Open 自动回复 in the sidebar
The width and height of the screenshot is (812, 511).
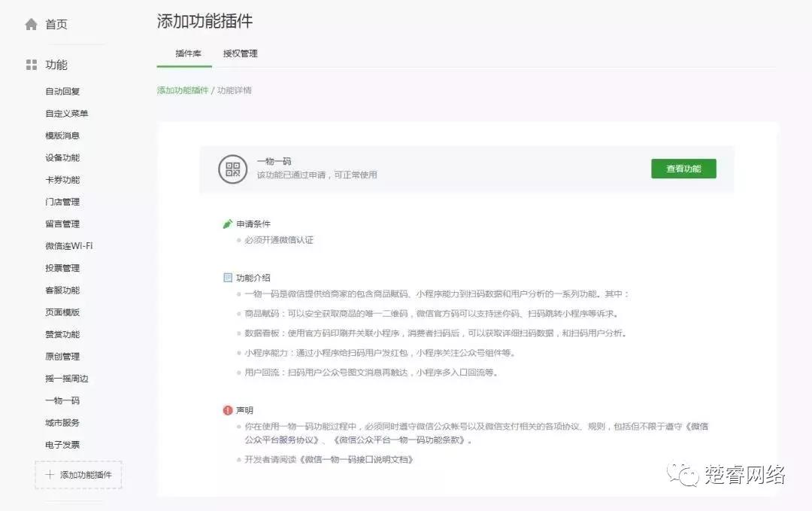point(62,91)
